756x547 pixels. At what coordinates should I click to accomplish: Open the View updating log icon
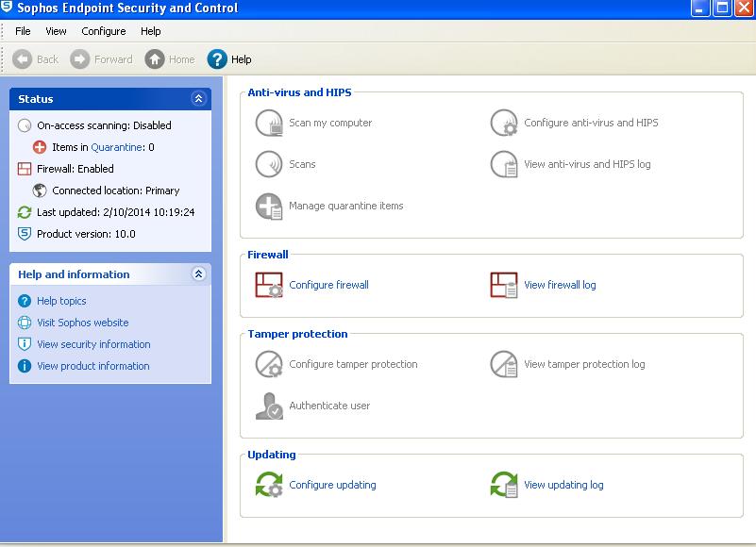(504, 485)
